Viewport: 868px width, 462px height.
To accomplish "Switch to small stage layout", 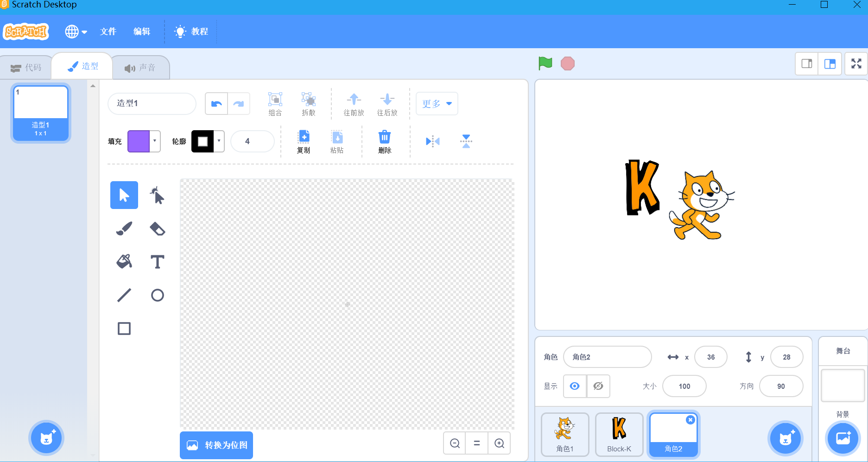I will (807, 63).
